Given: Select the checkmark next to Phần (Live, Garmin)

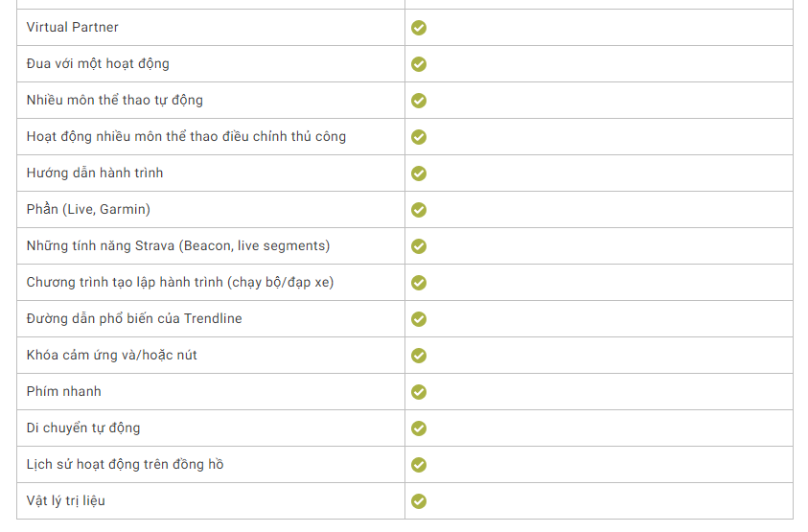Looking at the screenshot, I should pyautogui.click(x=419, y=210).
